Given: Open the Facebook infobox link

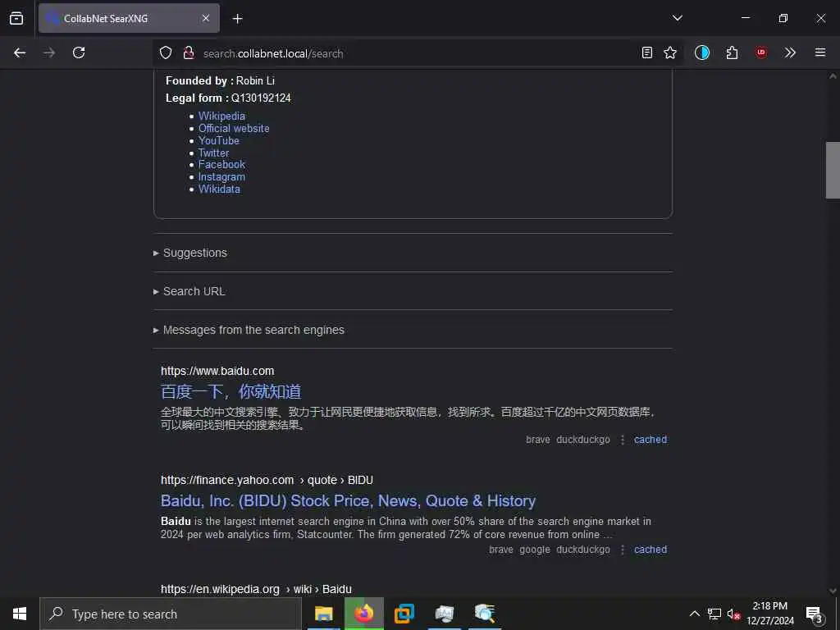Looking at the screenshot, I should pyautogui.click(x=221, y=164).
